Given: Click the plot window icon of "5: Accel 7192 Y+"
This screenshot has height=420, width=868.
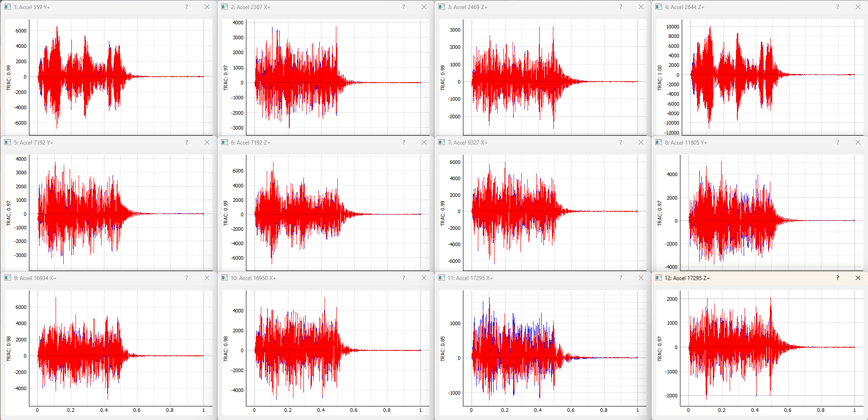Looking at the screenshot, I should 7,142.
